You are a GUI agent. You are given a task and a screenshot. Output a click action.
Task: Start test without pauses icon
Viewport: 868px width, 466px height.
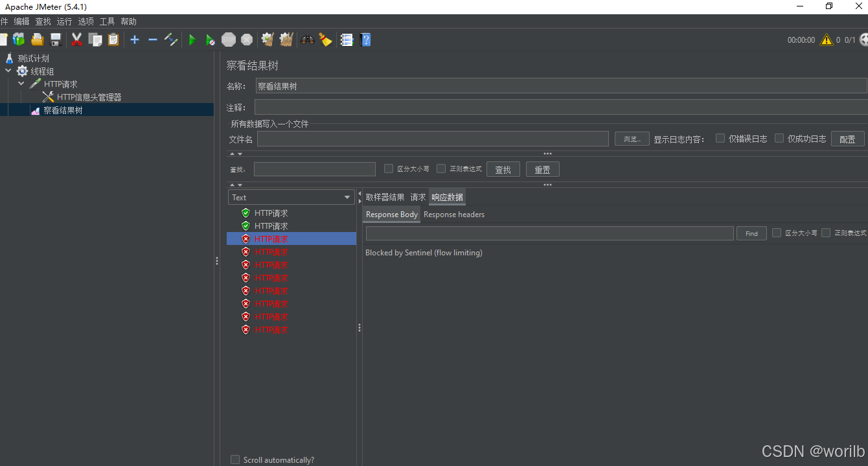[x=211, y=40]
